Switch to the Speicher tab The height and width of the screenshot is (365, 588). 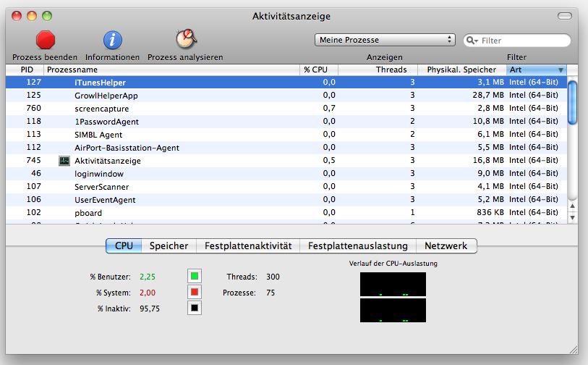pos(169,246)
